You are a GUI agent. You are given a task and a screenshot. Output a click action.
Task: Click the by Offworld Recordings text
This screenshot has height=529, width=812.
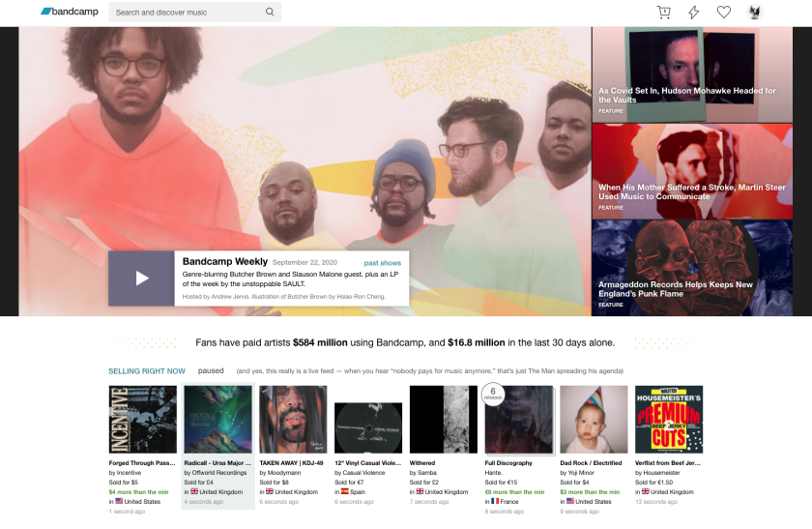[216, 473]
